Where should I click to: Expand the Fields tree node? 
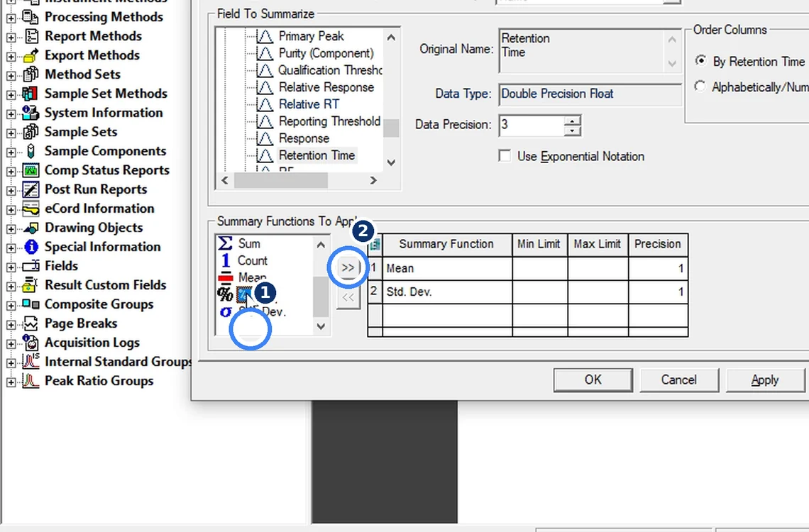[x=11, y=267]
